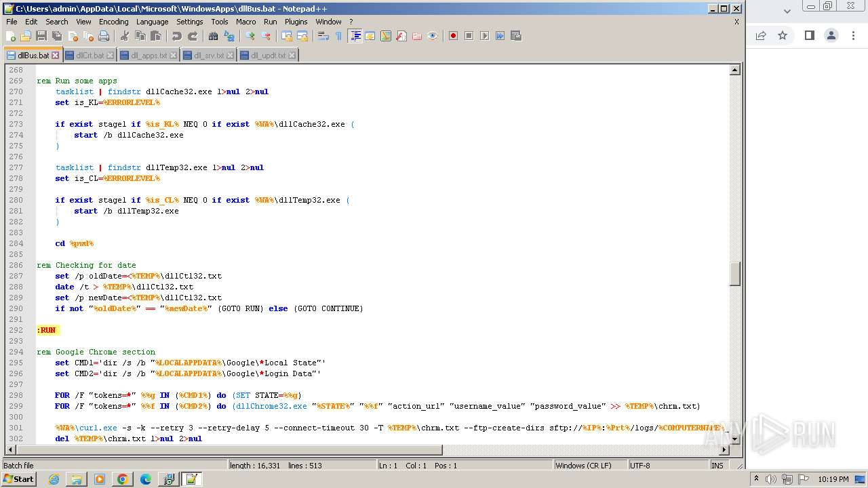Toggle synchronize horizontal scrolling
This screenshot has height=488, width=868.
click(302, 36)
